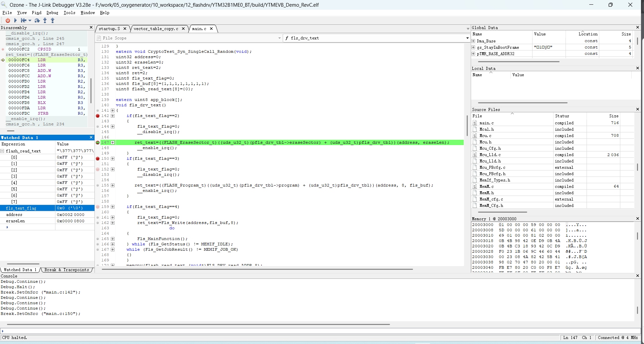Resume program with the Continue play icon
The image size is (644, 344).
click(x=15, y=20)
